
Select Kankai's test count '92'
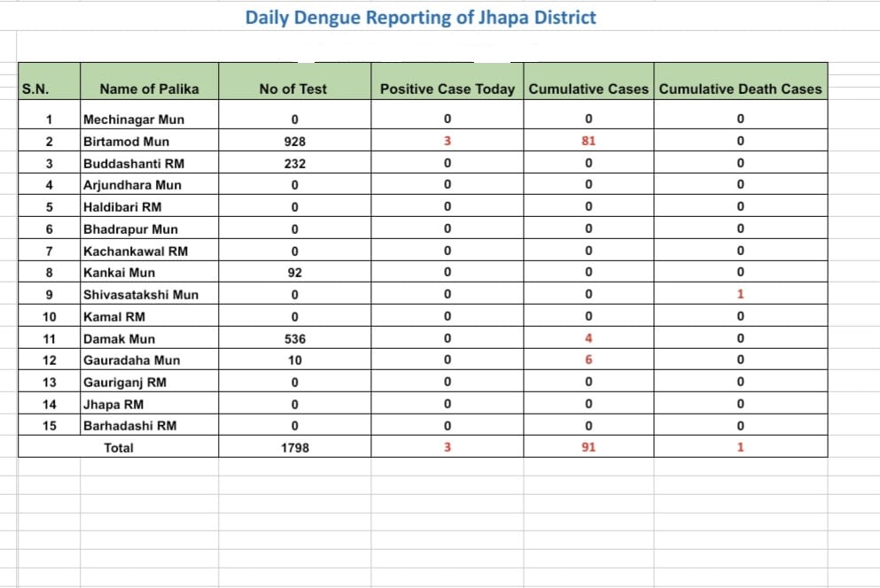294,273
